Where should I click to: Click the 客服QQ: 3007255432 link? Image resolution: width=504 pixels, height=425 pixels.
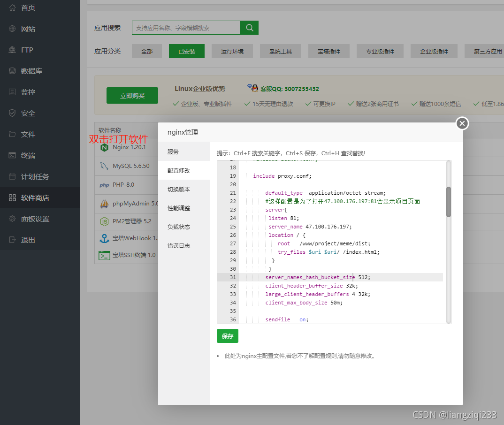tap(290, 89)
